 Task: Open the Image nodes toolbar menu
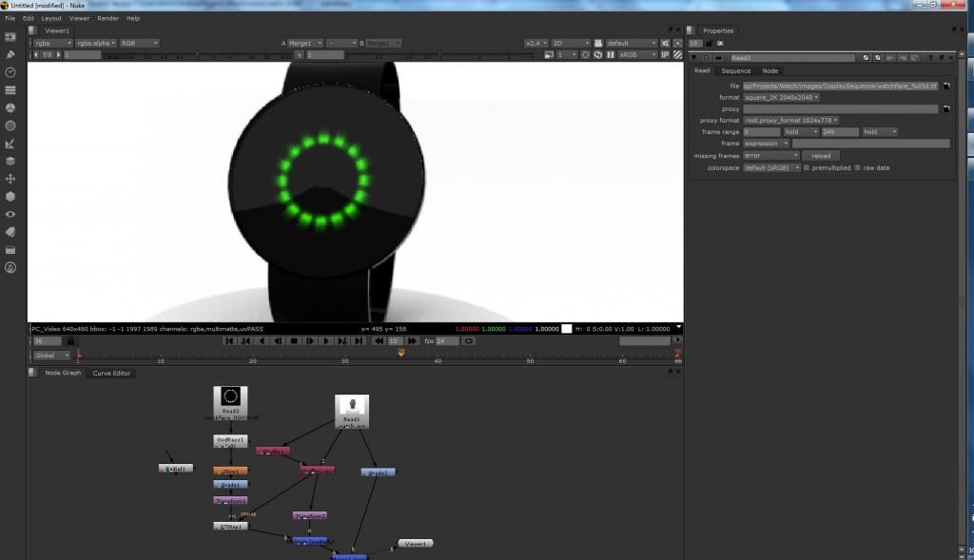(10, 37)
